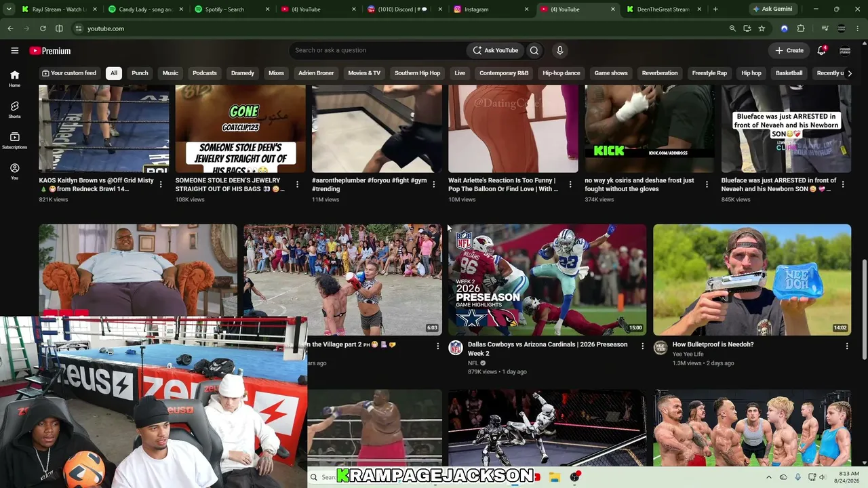The image size is (868, 488).
Task: Open the Dallas Cowboys video NFL channel avatar
Action: coord(456,348)
